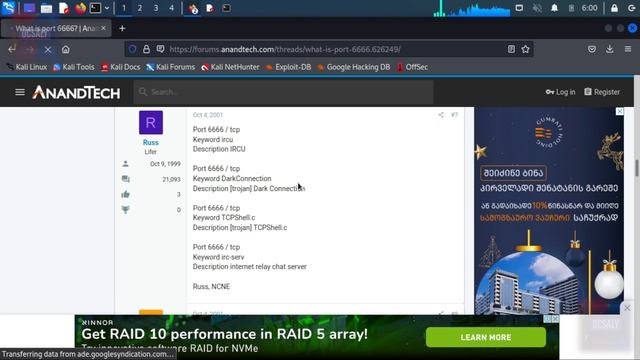Bookmark this page with the star

[525, 49]
